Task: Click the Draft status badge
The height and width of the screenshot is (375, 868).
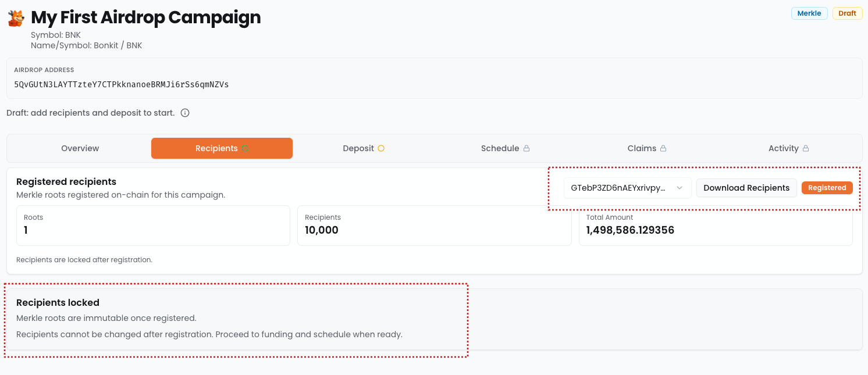Action: click(x=847, y=13)
